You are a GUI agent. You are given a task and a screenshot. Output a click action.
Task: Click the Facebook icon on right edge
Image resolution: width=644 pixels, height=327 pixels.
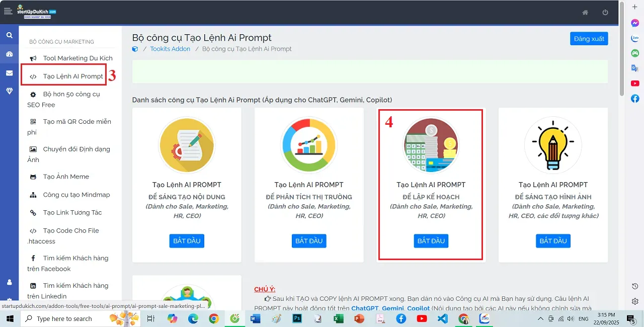(635, 99)
